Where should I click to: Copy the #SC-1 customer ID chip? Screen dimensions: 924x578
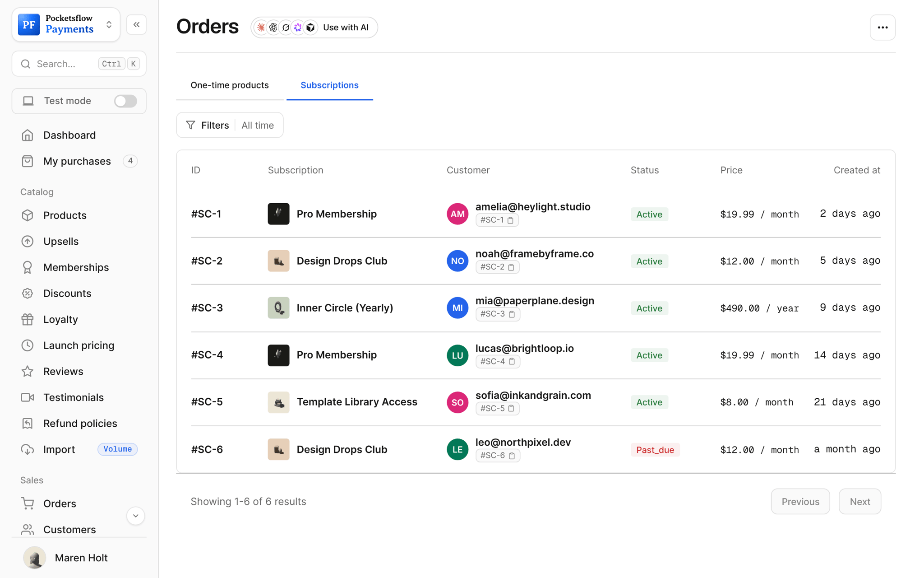click(497, 220)
